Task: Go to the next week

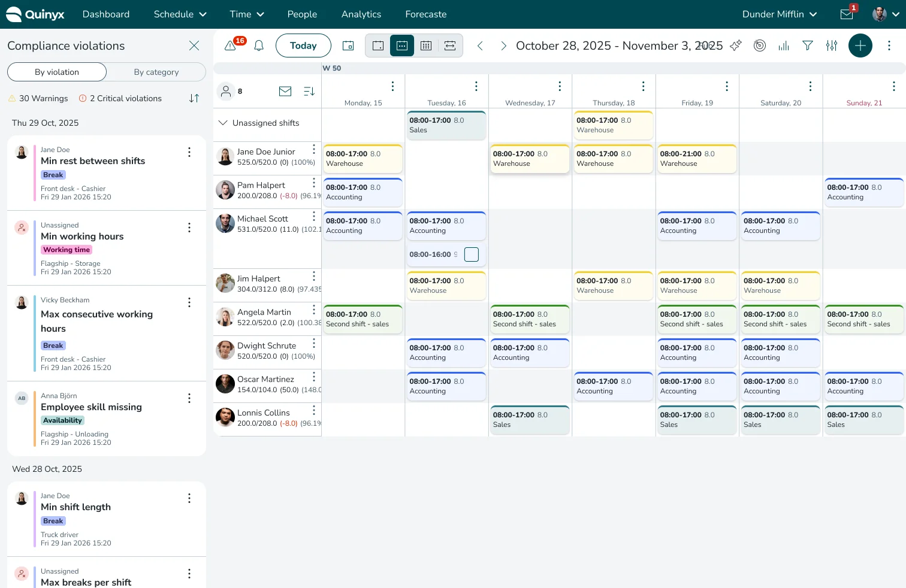Action: point(503,46)
